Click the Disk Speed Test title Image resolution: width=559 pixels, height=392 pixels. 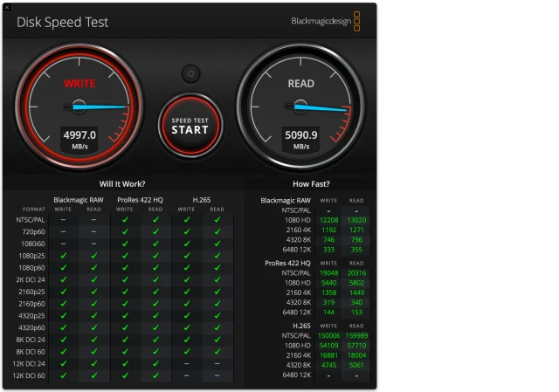click(x=62, y=22)
